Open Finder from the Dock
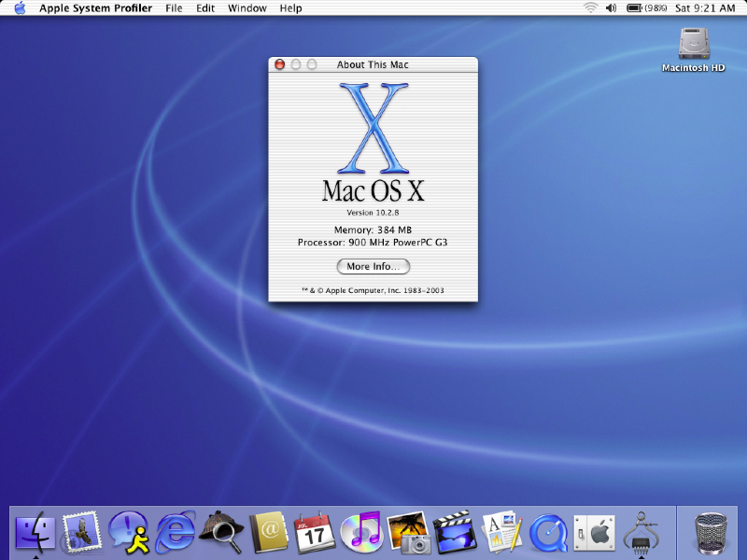The width and height of the screenshot is (747, 560). pyautogui.click(x=35, y=532)
